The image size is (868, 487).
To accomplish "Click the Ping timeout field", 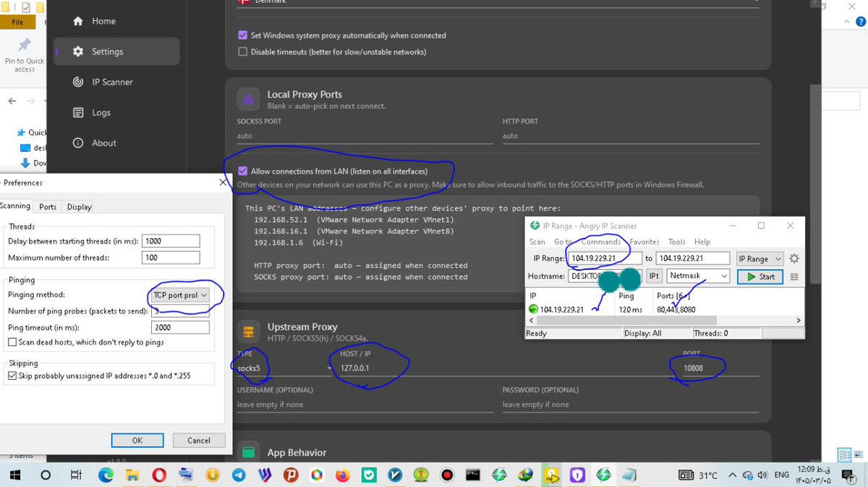I will point(181,327).
